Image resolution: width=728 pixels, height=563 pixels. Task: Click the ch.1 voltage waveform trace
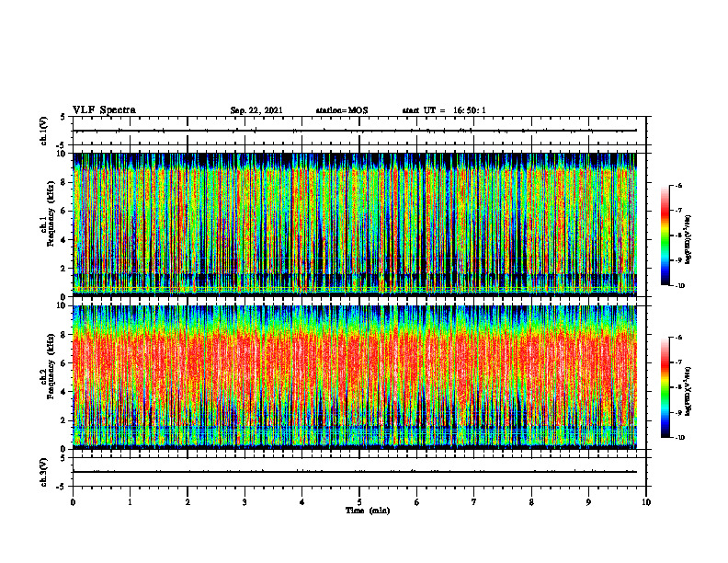pos(355,131)
